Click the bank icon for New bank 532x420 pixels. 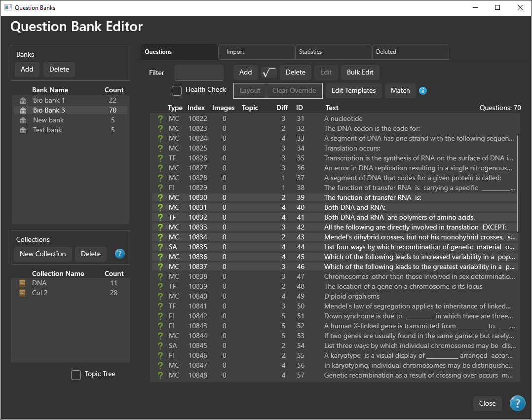23,120
